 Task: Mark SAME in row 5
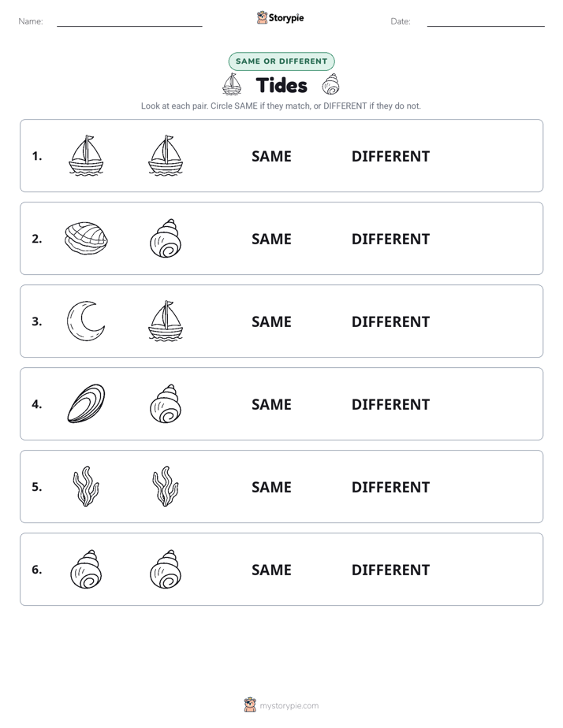coord(271,487)
